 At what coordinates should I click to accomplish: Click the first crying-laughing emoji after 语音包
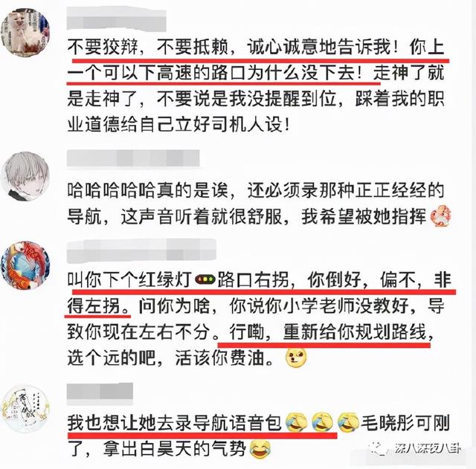point(297,423)
